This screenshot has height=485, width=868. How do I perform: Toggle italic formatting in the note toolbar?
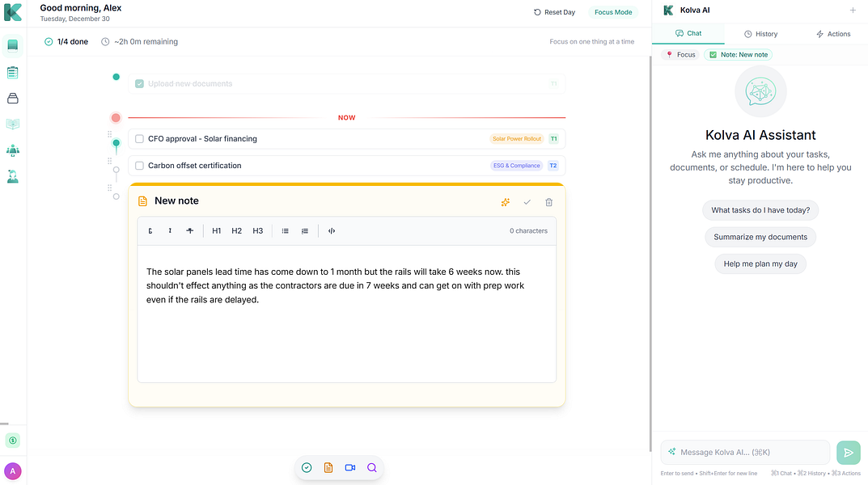click(x=170, y=231)
